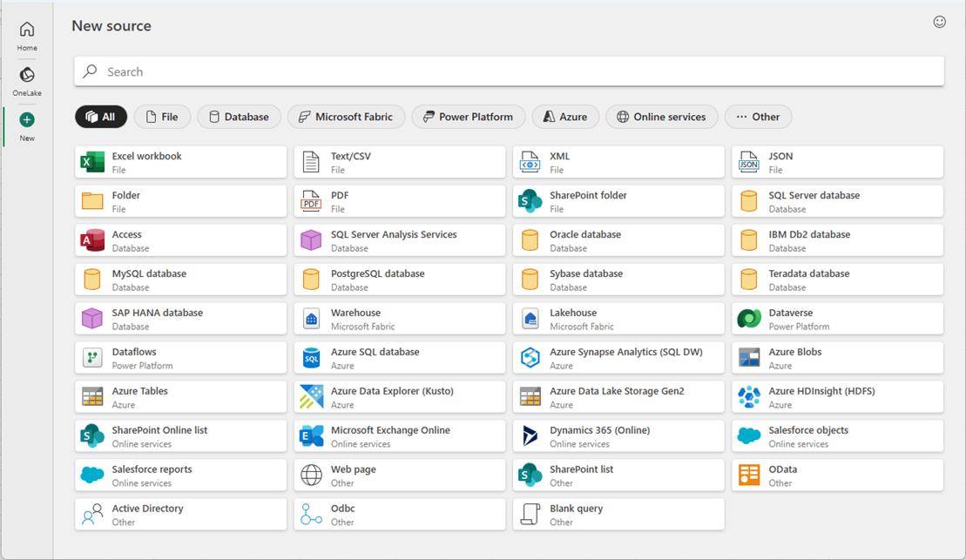Click the Excel workbook icon
This screenshot has width=966, height=560.
point(92,162)
